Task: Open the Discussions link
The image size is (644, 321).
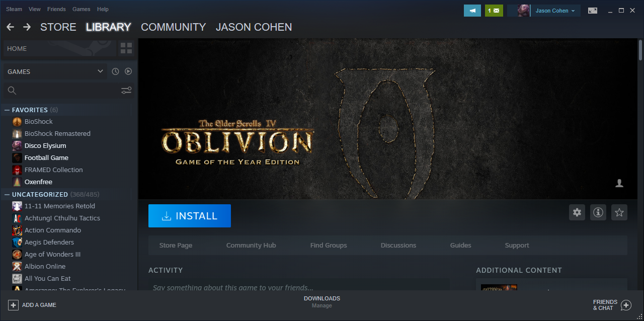Action: tap(398, 246)
